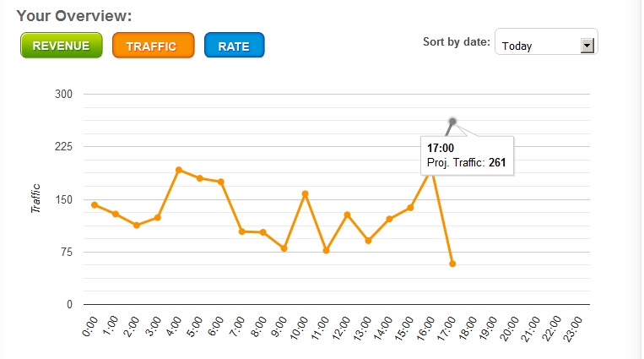Select the 0:00 traffic data point
The image size is (644, 359).
pos(95,204)
